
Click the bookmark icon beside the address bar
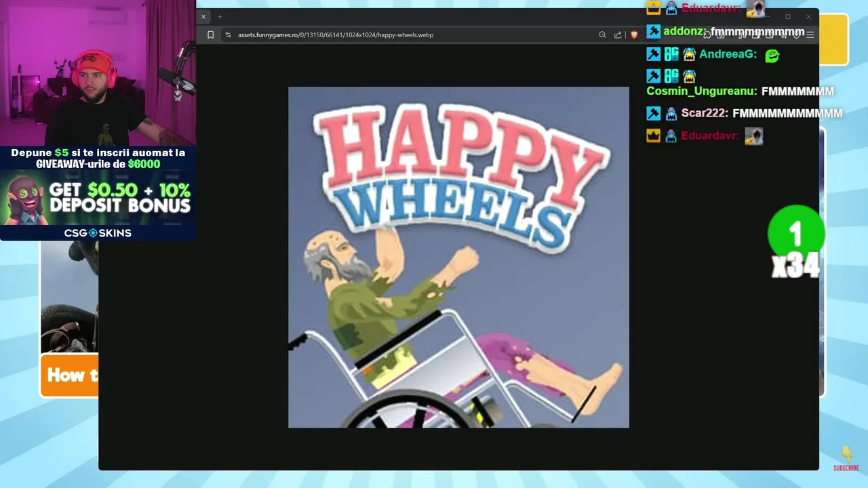point(211,35)
